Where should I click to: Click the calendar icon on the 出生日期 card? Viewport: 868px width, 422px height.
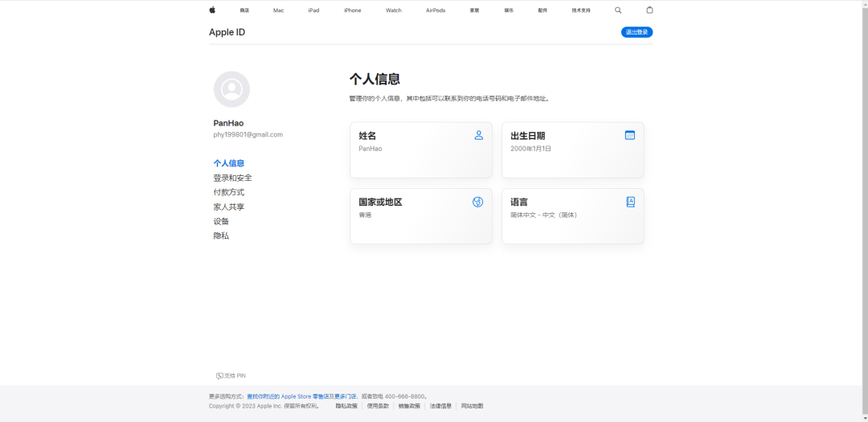(630, 135)
